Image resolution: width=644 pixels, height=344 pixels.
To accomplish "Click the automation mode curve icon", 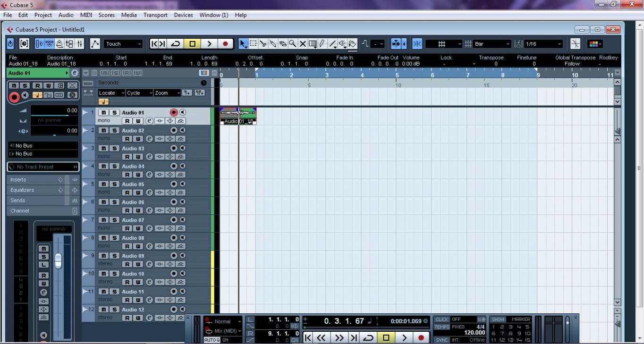I will coord(95,44).
